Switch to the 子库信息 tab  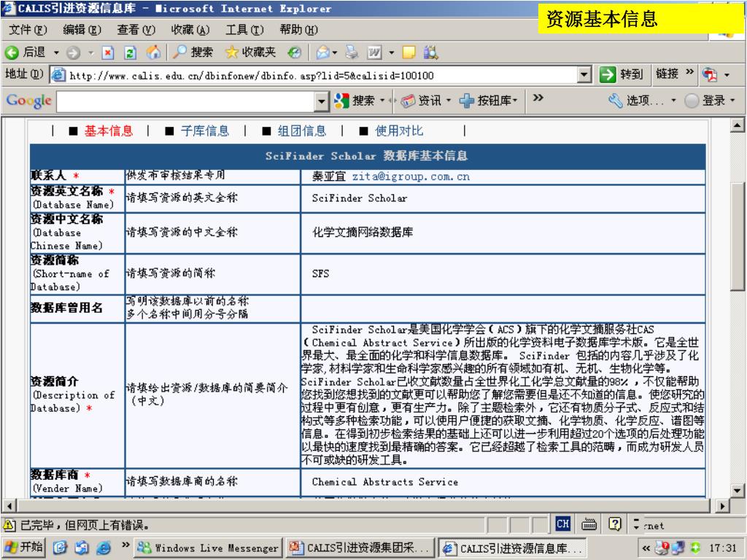tap(205, 131)
